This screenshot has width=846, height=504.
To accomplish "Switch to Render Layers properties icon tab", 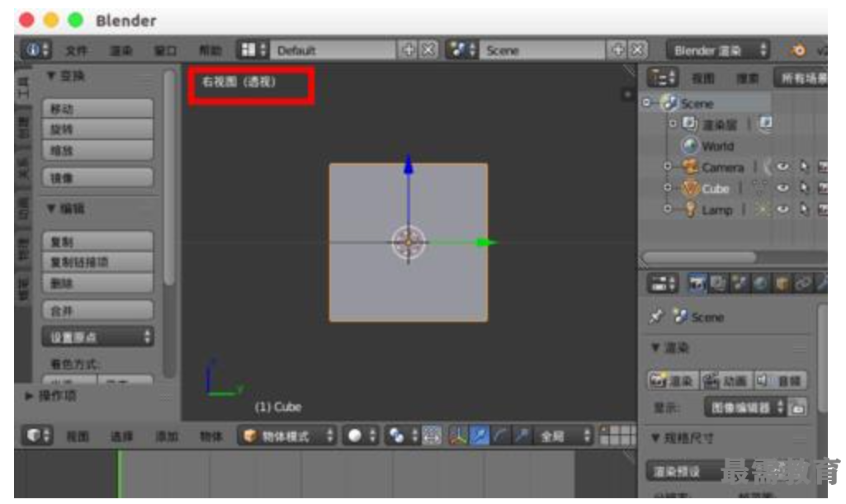I will click(717, 283).
